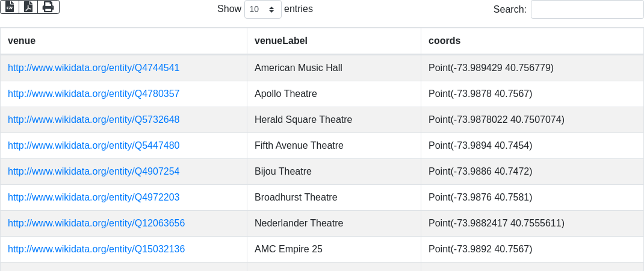Open the Bijou Theatre link Q4907254
Screen dimensions: 644x271
[93, 172]
